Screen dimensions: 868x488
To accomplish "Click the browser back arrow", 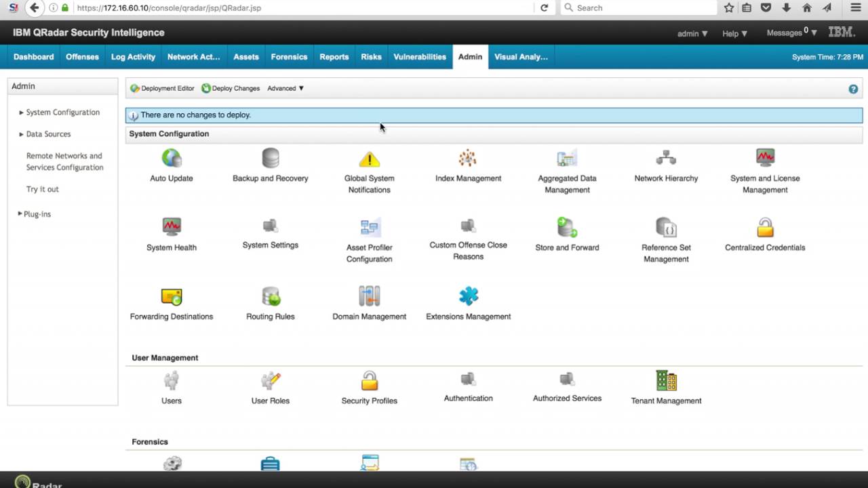I will pos(35,8).
